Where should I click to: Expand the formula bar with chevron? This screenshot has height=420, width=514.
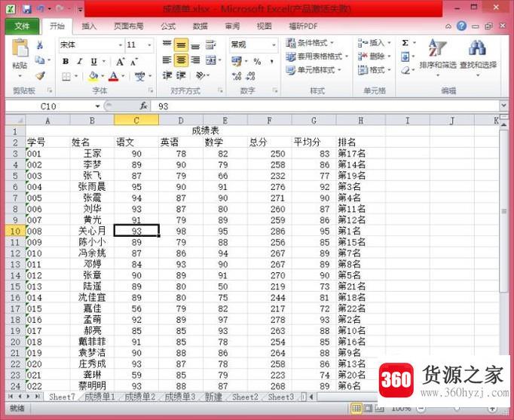(504, 106)
